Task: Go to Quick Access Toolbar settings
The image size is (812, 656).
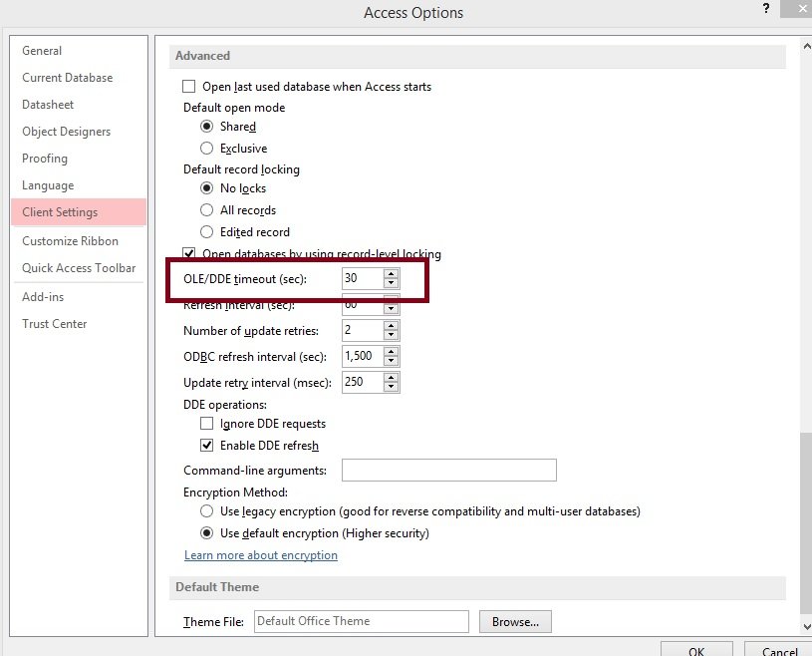Action: click(x=79, y=268)
